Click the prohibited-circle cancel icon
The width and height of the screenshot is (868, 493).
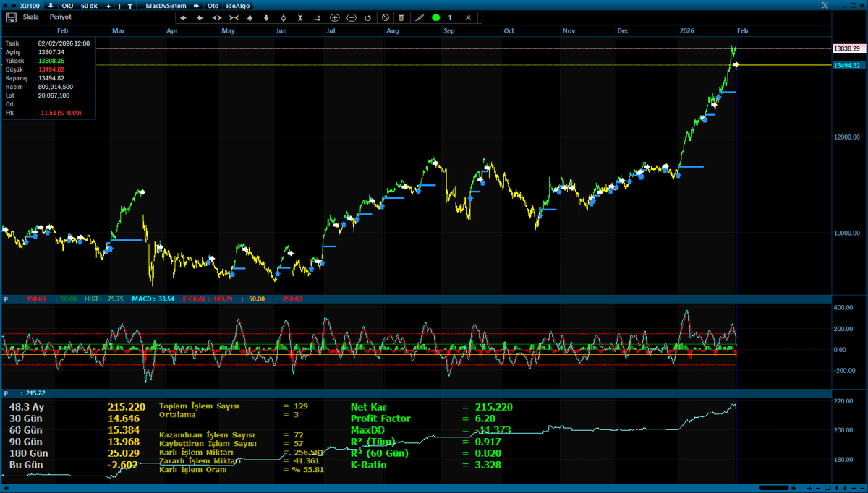click(385, 17)
